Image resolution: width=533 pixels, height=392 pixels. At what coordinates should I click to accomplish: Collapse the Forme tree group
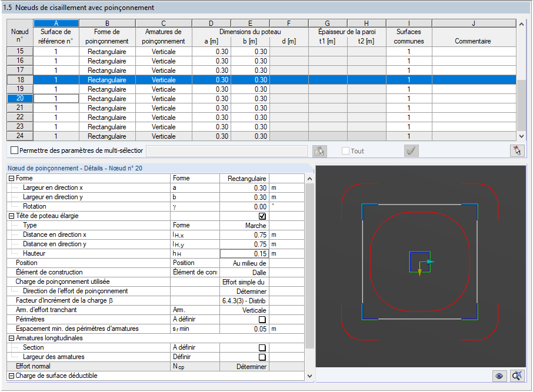coord(12,178)
